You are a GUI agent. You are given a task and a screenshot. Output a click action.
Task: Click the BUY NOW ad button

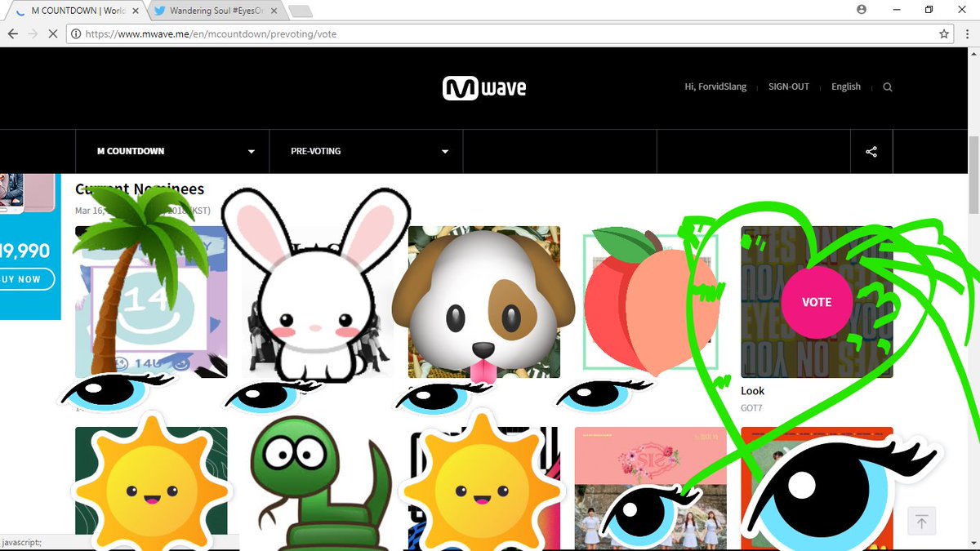click(x=27, y=279)
